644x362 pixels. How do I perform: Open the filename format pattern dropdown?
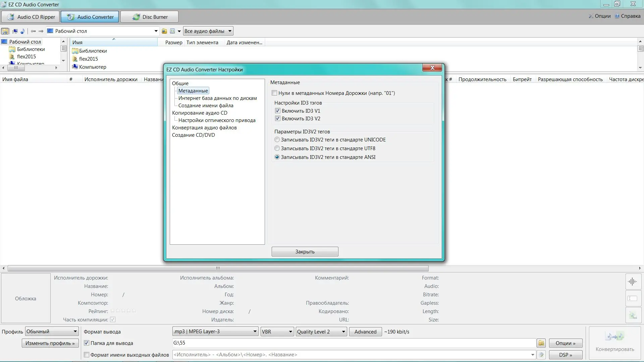click(533, 355)
